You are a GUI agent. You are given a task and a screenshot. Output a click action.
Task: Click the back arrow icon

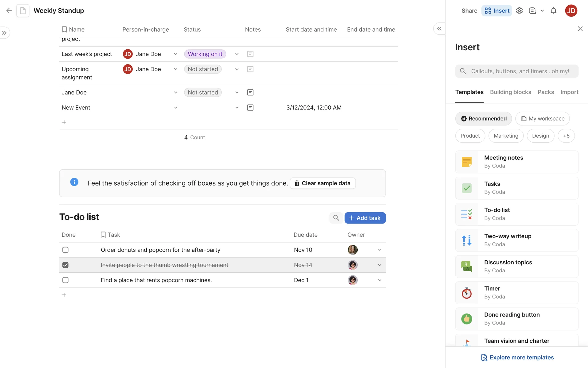(9, 11)
